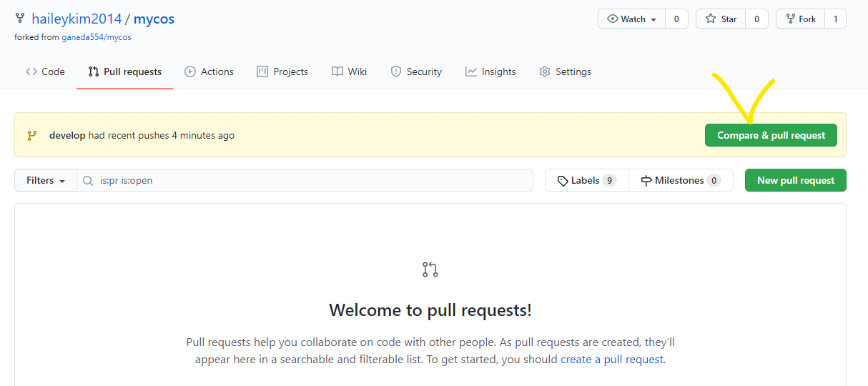The height and width of the screenshot is (386, 868).
Task: Click the magnifier icon in the search field
Action: (89, 181)
